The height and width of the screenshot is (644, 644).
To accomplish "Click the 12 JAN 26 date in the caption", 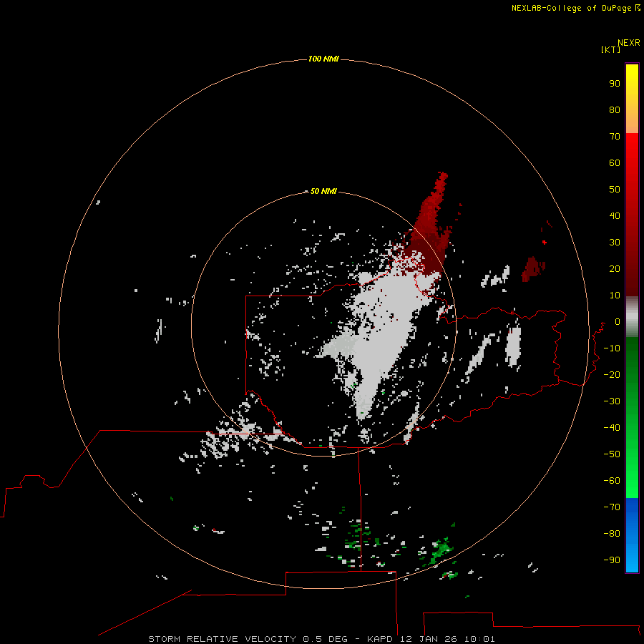I will [429, 639].
